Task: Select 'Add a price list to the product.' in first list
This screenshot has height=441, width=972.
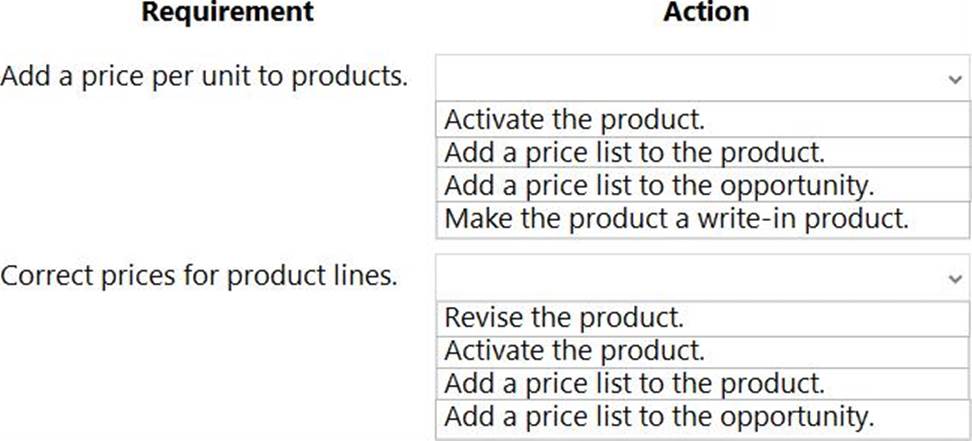Action: [x=702, y=153]
